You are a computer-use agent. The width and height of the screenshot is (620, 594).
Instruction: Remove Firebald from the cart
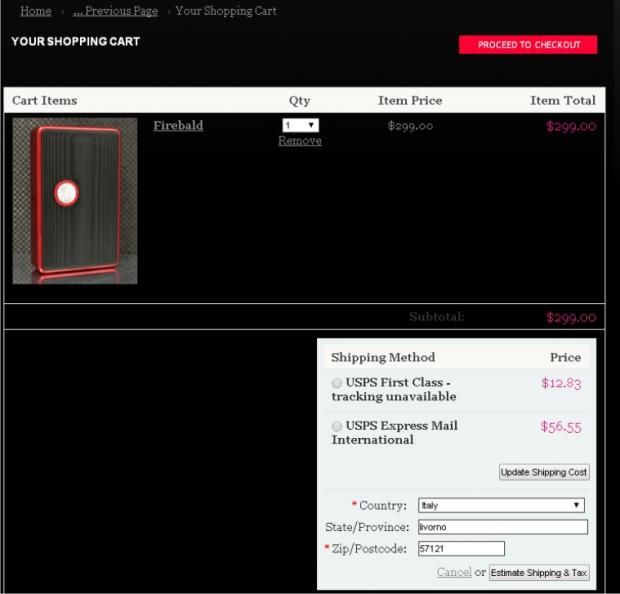300,141
